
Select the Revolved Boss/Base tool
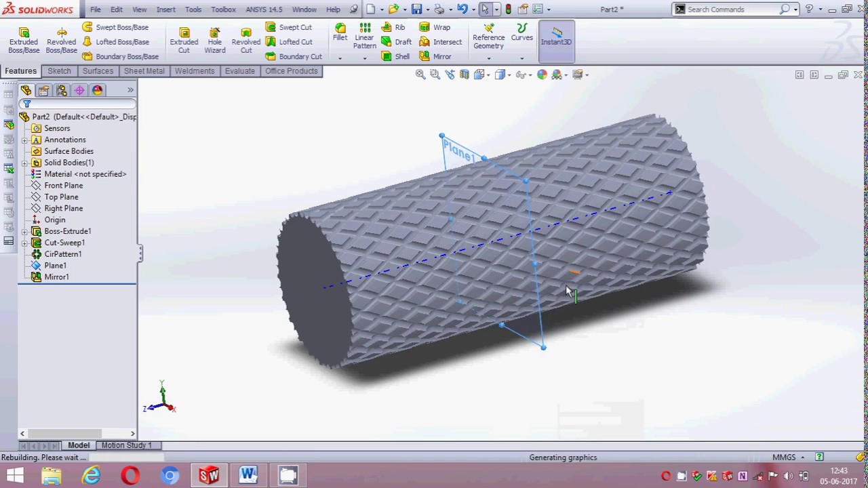pyautogui.click(x=61, y=41)
